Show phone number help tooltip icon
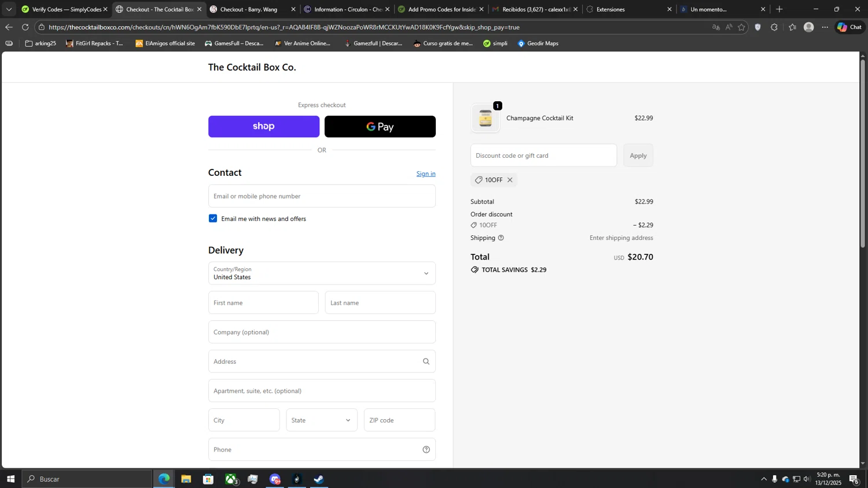 pos(426,449)
